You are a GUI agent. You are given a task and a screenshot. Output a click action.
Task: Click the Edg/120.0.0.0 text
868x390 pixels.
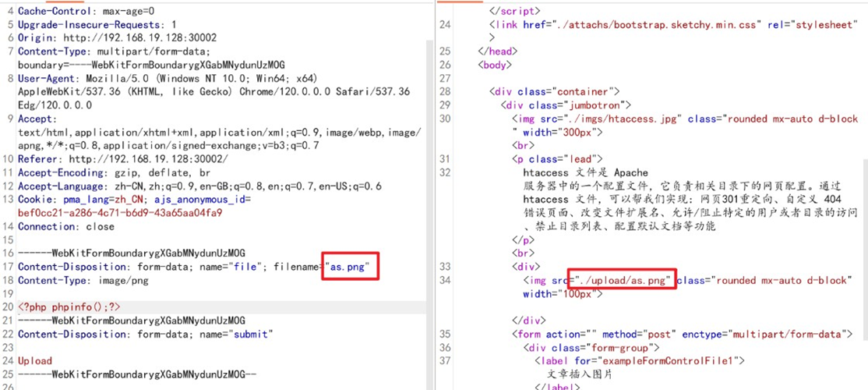(55, 105)
